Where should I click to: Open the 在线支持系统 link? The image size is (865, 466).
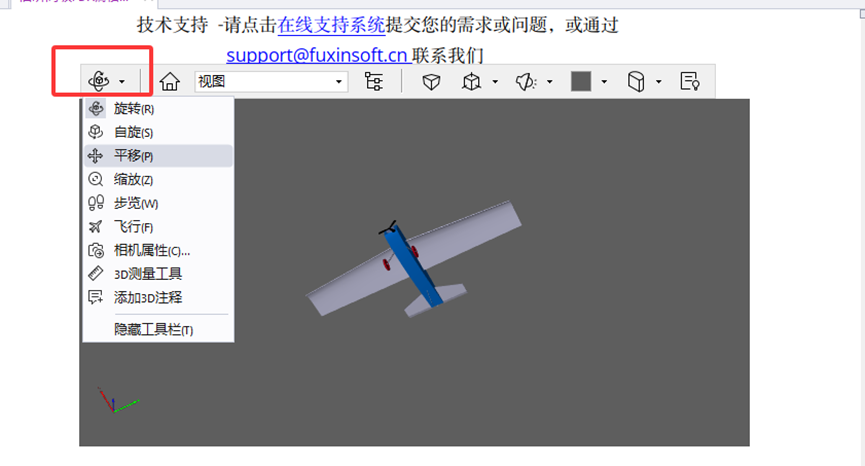tap(332, 25)
